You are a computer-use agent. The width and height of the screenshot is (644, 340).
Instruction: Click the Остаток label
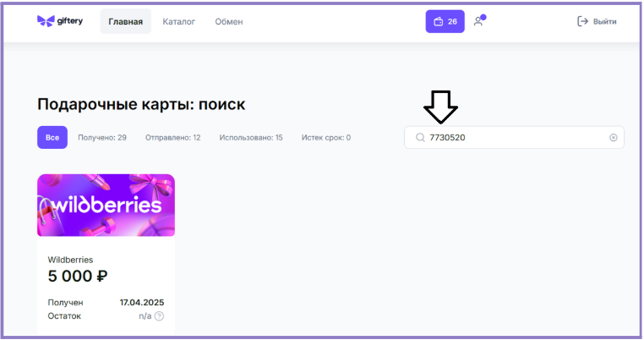tap(64, 315)
